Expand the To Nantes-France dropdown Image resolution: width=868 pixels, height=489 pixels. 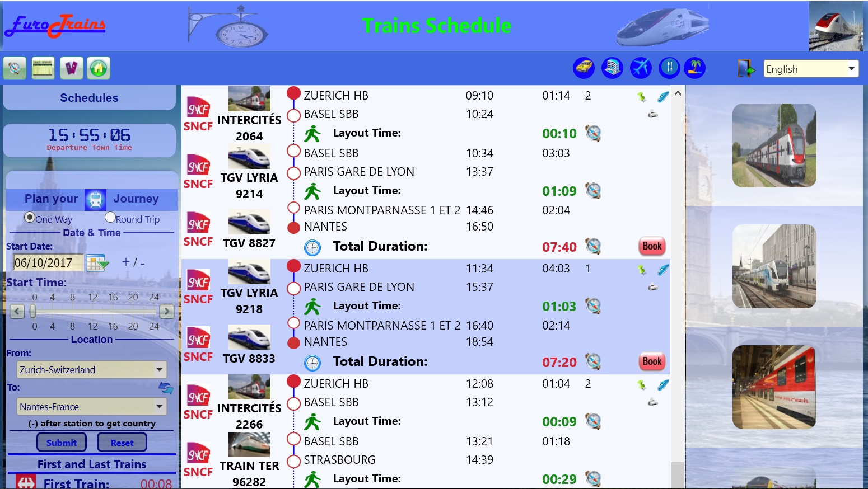point(92,407)
